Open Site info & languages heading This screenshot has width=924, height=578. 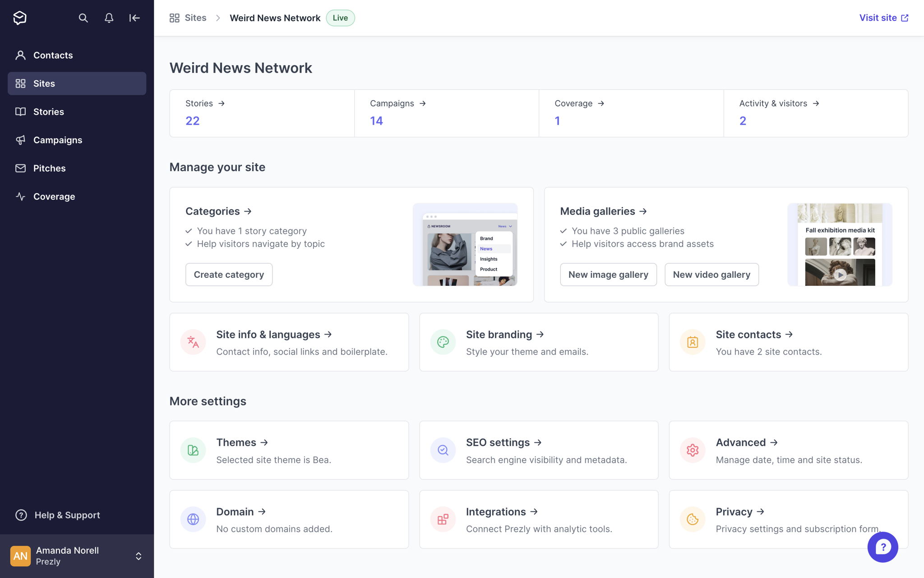click(274, 335)
